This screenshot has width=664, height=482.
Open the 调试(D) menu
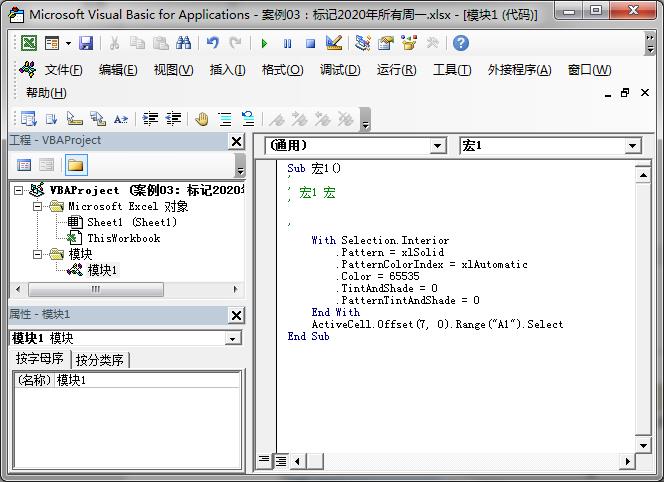pos(340,70)
